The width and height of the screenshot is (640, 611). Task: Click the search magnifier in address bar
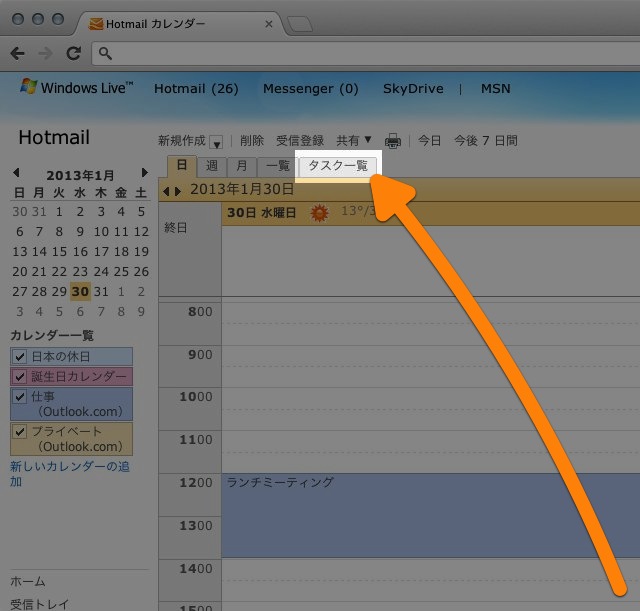pyautogui.click(x=105, y=53)
